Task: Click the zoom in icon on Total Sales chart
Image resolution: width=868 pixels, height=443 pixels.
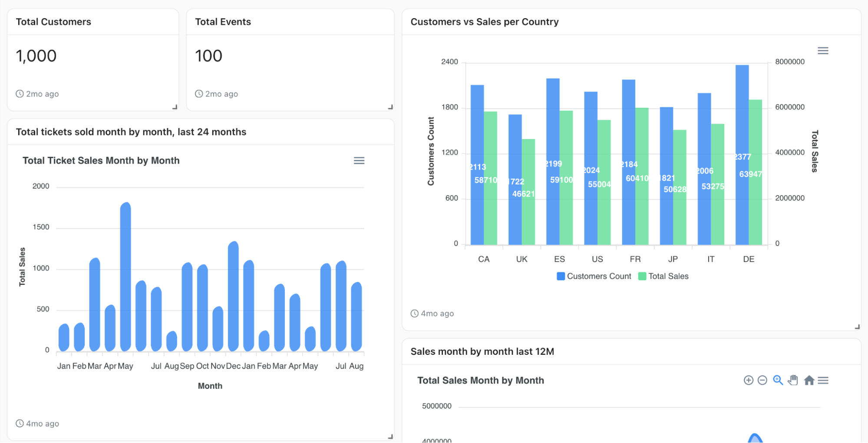Action: 748,380
